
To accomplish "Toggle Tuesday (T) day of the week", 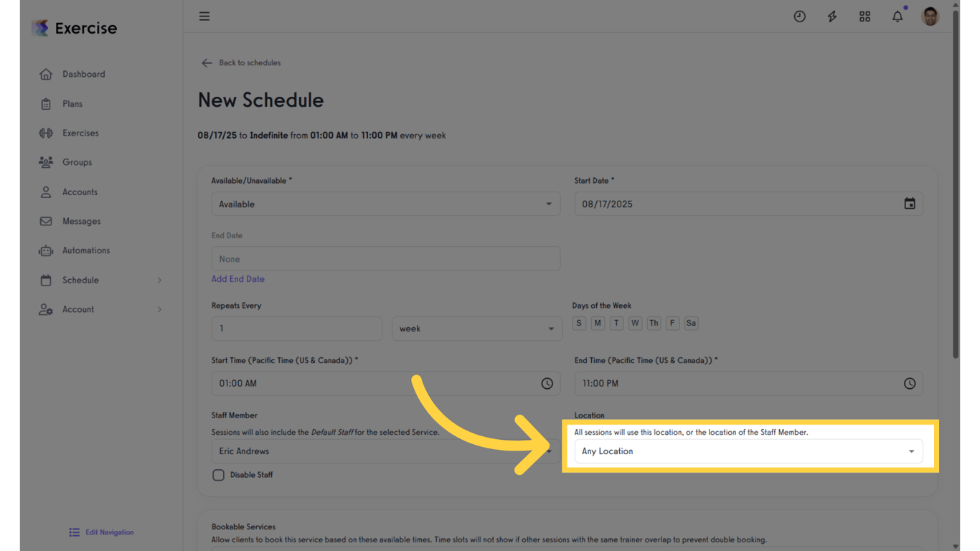I will click(x=616, y=323).
